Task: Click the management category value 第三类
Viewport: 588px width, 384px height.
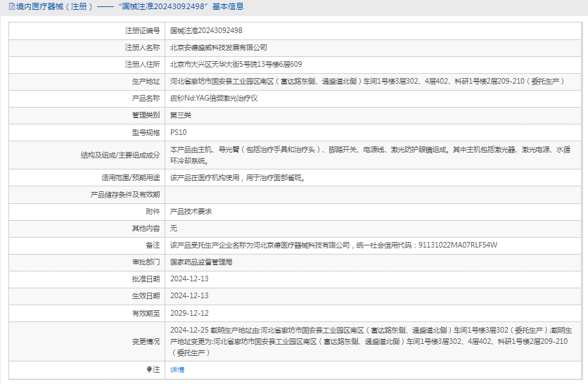Action: 181,115
